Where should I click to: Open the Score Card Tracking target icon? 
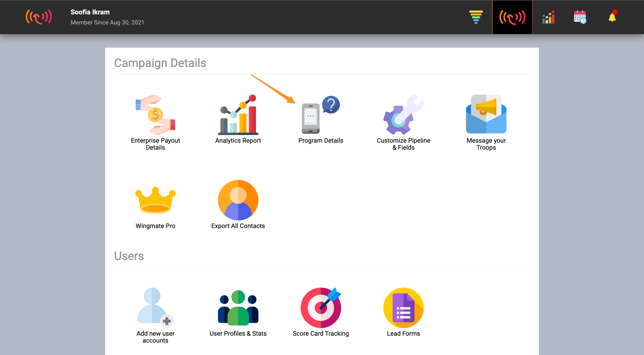(321, 308)
